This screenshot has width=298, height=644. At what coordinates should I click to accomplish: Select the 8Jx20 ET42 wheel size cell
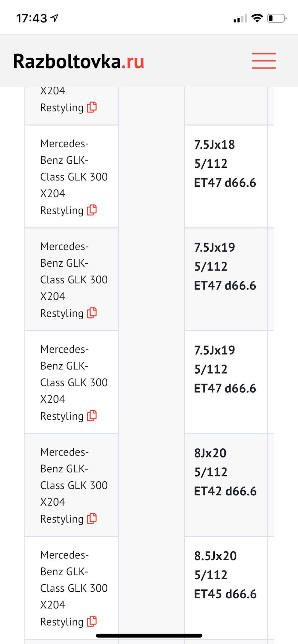point(225,472)
